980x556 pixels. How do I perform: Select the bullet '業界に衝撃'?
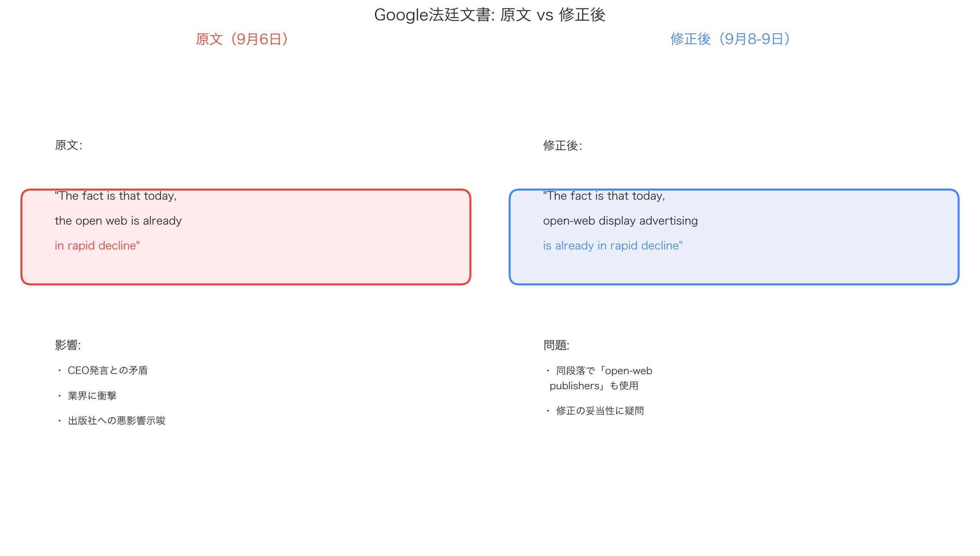point(92,396)
